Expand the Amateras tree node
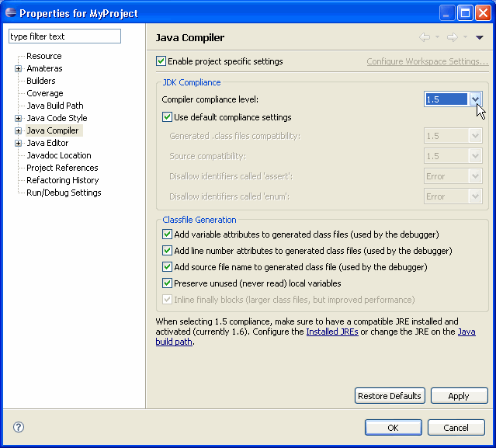The image size is (496, 448). (x=18, y=68)
